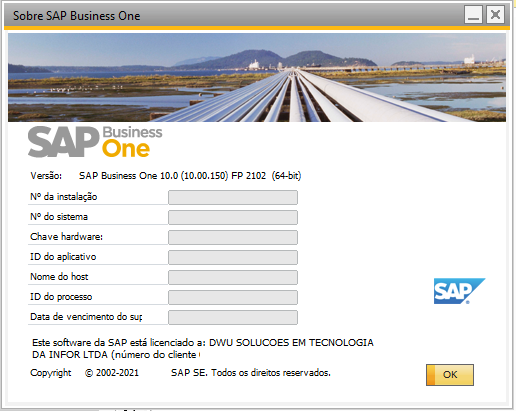
Task: Click the pipeline banner image
Action: (x=257, y=77)
